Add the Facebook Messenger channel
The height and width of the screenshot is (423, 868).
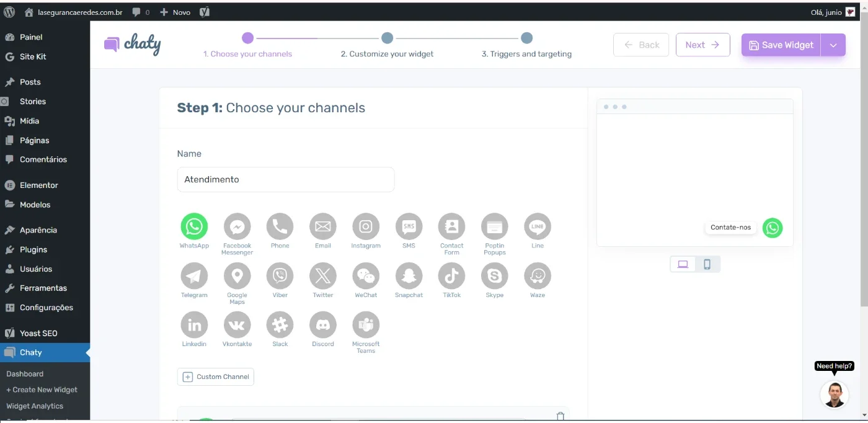237,226
